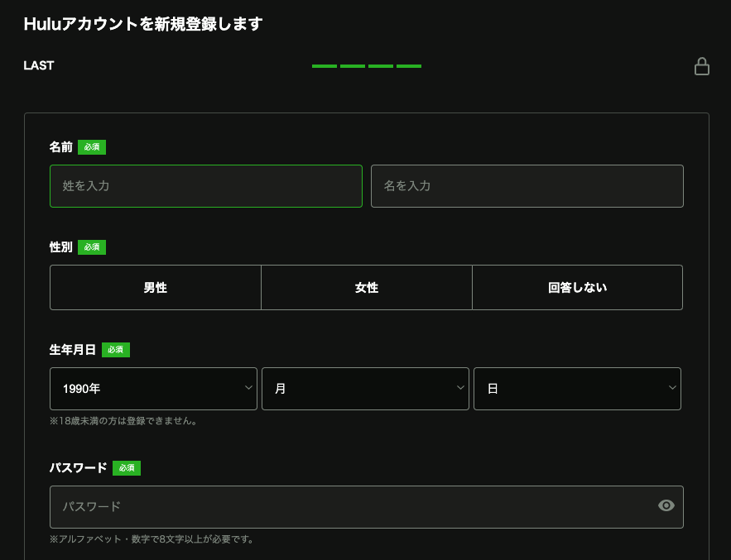Image resolution: width=731 pixels, height=560 pixels.
Task: Click the first green progress bar segment
Action: [x=325, y=66]
